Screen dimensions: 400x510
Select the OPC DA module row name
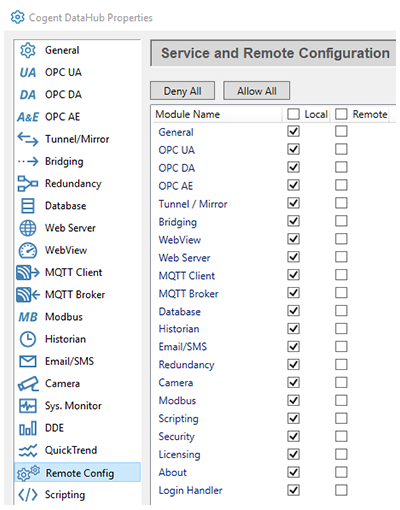click(176, 168)
